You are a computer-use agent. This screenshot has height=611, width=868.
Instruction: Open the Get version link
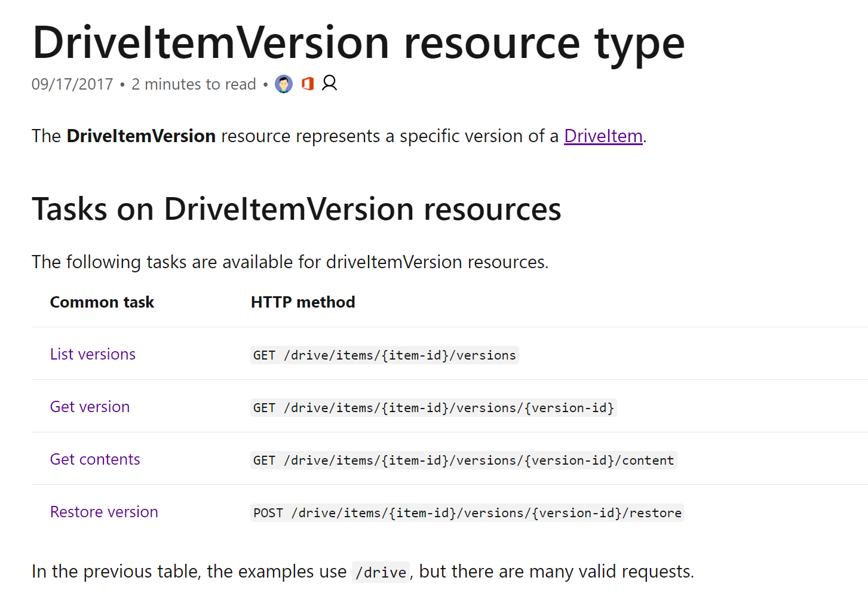(90, 407)
